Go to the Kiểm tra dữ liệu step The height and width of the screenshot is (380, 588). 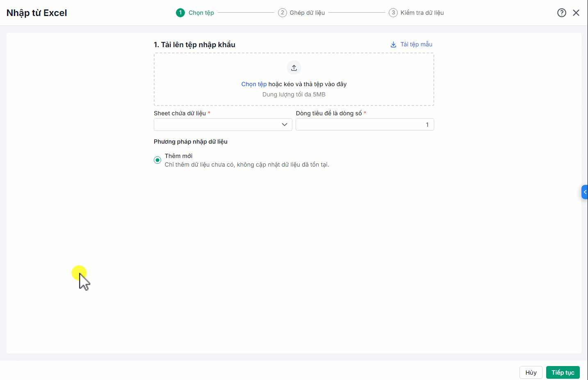(422, 13)
